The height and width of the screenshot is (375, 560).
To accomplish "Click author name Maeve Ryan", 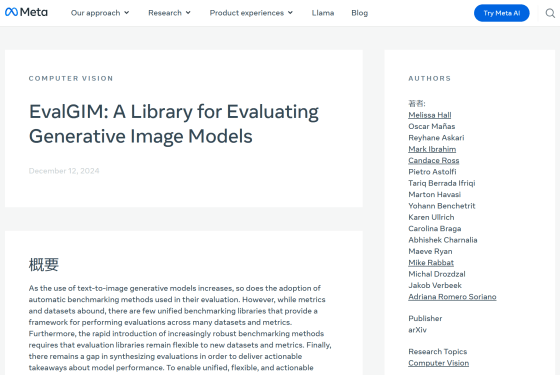I will tap(430, 251).
